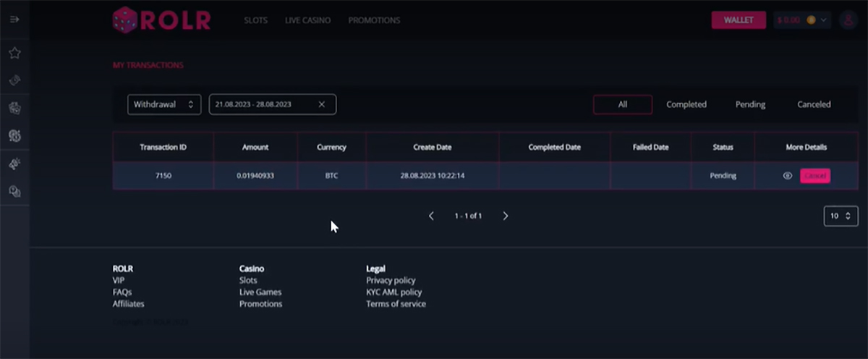Open the LIVE CASINO menu item
Screen dimensions: 868x359
(307, 20)
